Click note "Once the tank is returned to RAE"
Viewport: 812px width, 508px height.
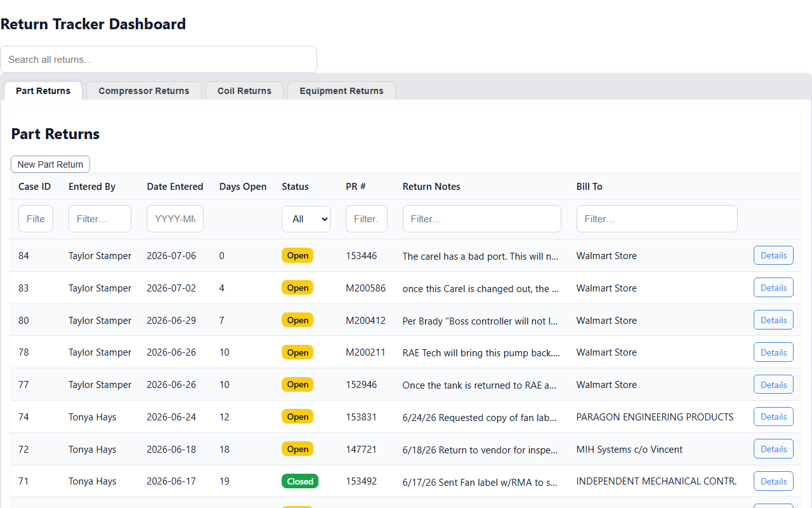(x=481, y=385)
